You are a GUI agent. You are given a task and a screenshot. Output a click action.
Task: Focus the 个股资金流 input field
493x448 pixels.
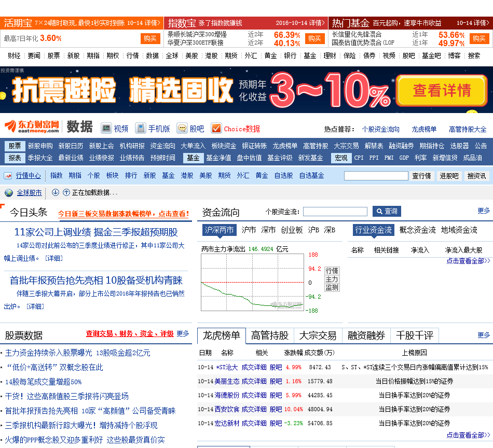335,212
